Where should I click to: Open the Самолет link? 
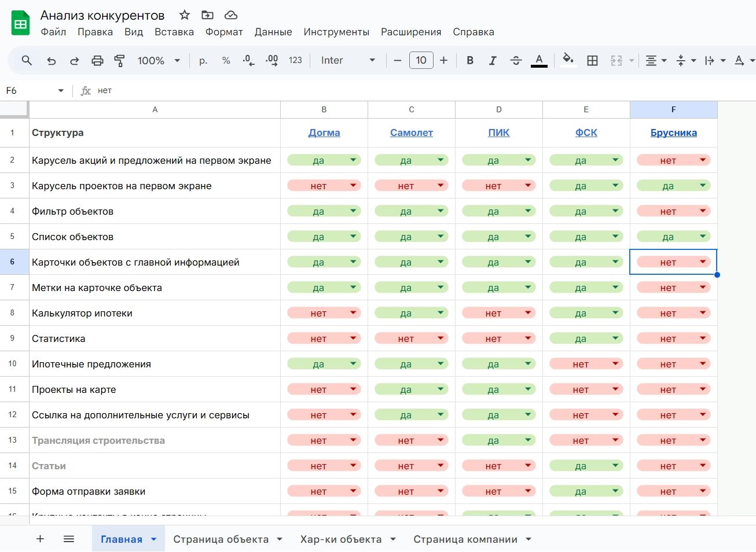(412, 133)
